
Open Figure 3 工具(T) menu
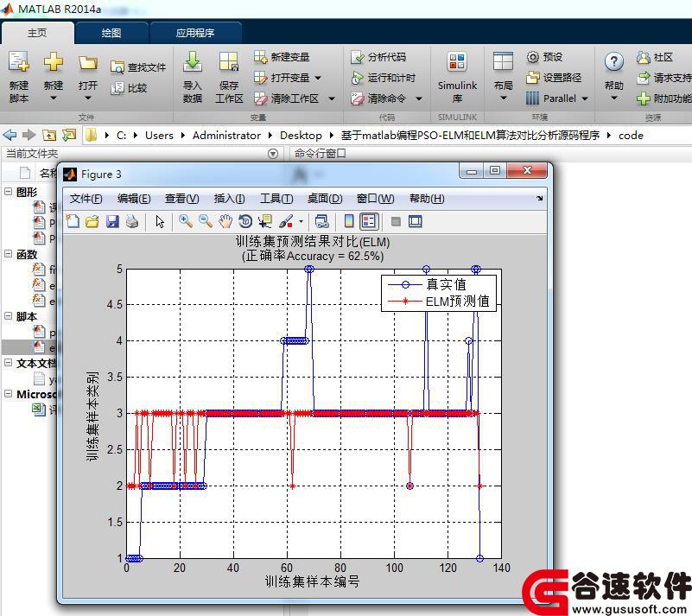[x=276, y=199]
